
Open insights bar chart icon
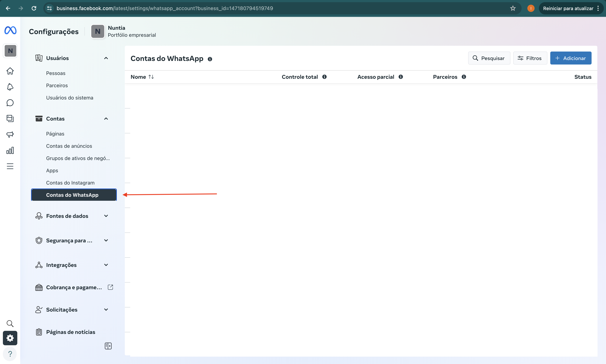(10, 150)
